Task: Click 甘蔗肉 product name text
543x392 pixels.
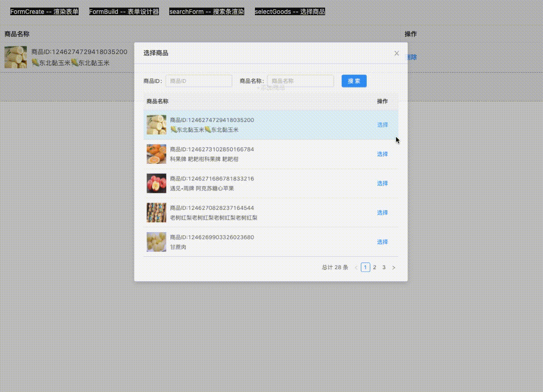Action: (x=178, y=247)
